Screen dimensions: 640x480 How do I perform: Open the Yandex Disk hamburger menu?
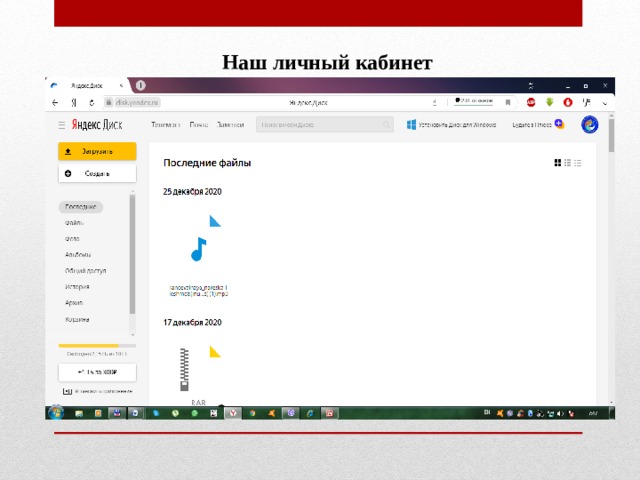click(x=62, y=125)
